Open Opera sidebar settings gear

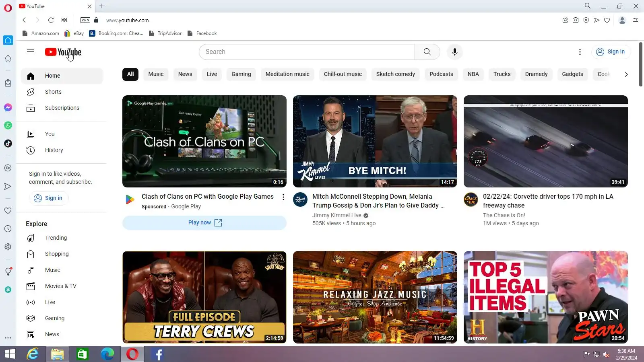coord(8,247)
